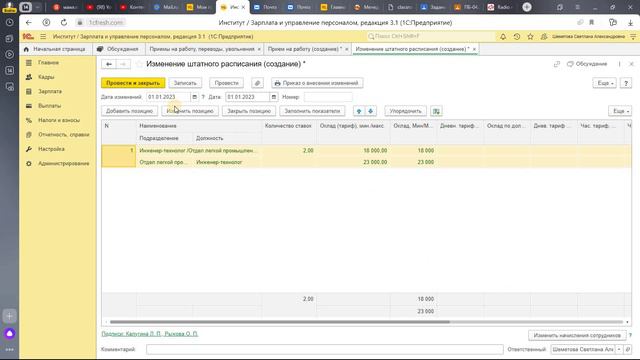This screenshot has width=640, height=360.
Task: Open help with the question mark button
Action: click(626, 83)
